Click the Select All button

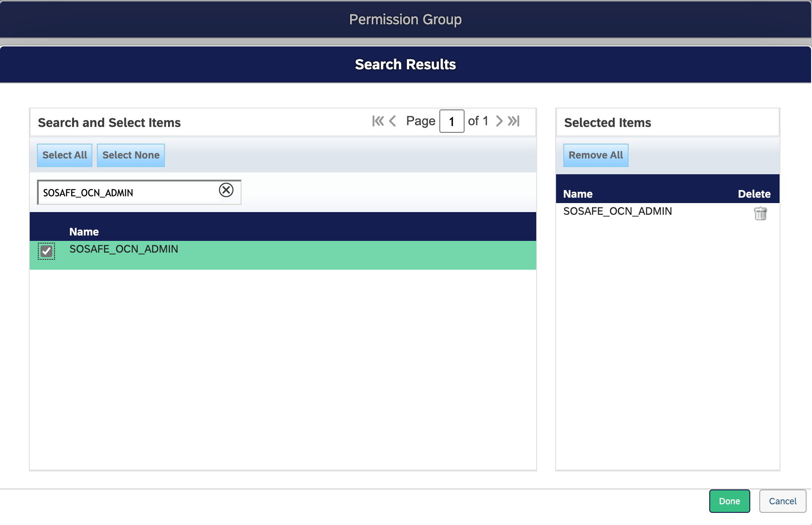tap(64, 155)
